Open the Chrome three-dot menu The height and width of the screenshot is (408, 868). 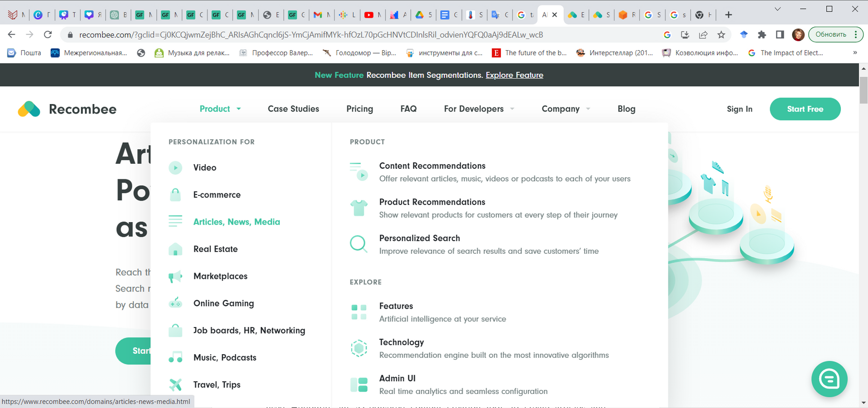(x=855, y=35)
